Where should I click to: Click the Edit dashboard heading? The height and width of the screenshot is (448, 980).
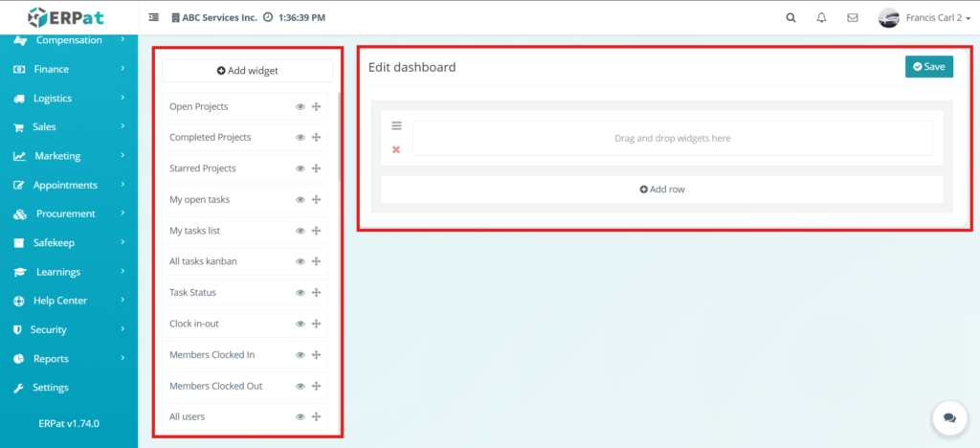(x=412, y=67)
